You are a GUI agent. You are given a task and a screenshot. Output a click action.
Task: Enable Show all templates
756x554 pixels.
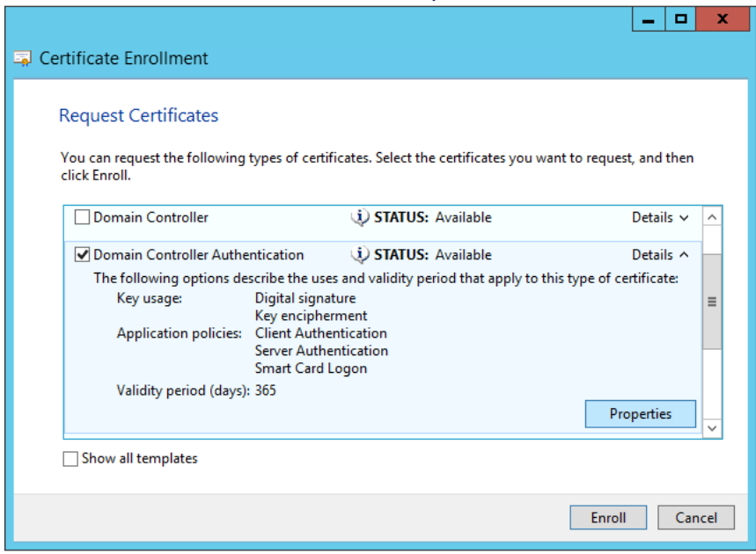coord(70,458)
